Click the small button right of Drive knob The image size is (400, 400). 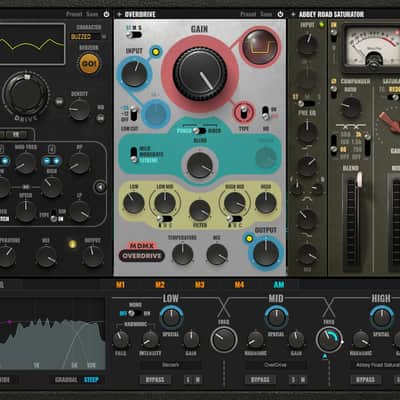59,101
